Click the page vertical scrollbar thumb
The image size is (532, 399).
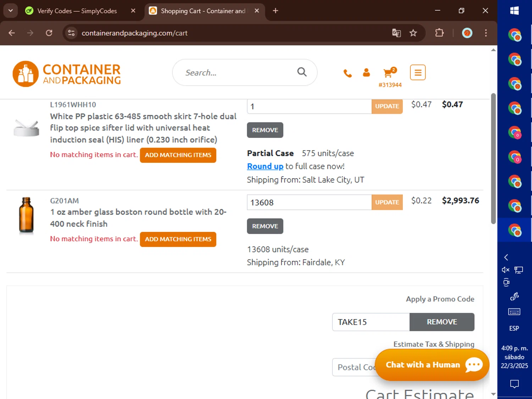493,159
